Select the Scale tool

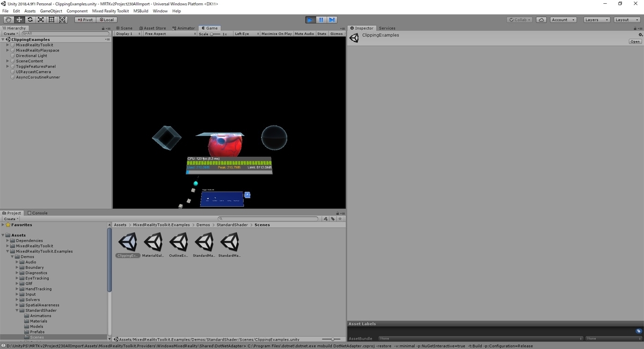(x=41, y=20)
